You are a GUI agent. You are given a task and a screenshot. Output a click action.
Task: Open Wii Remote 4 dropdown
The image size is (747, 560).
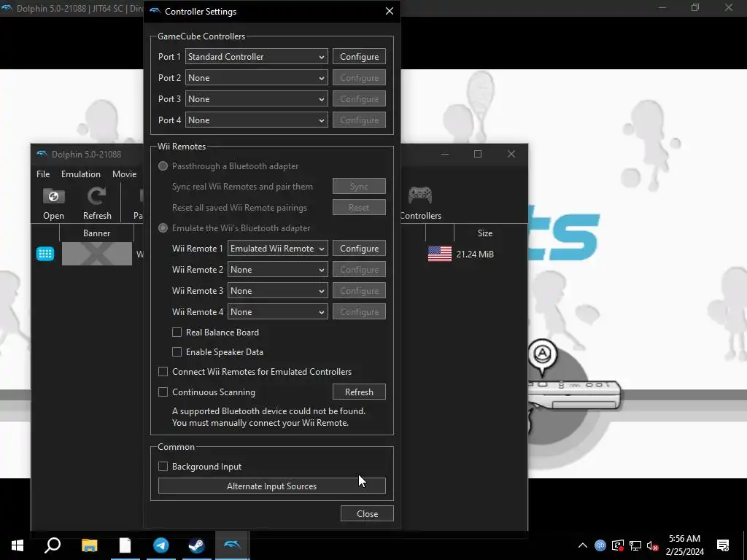point(278,312)
